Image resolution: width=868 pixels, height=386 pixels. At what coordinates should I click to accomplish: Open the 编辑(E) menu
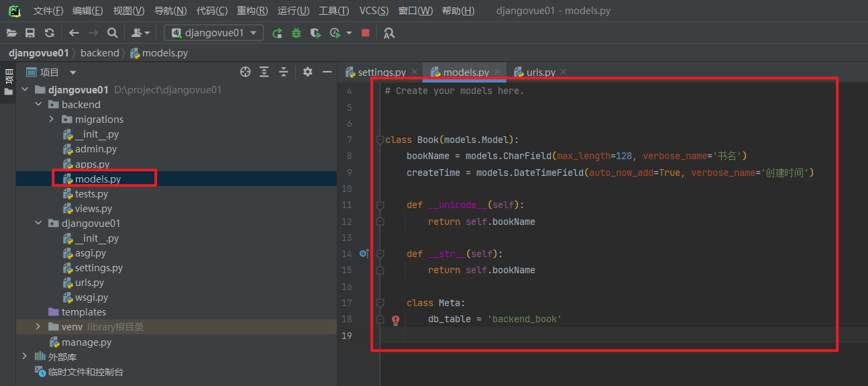88,11
